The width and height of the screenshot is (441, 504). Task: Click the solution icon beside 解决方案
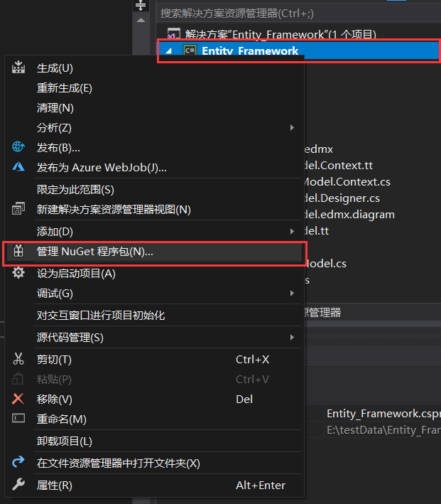point(173,33)
